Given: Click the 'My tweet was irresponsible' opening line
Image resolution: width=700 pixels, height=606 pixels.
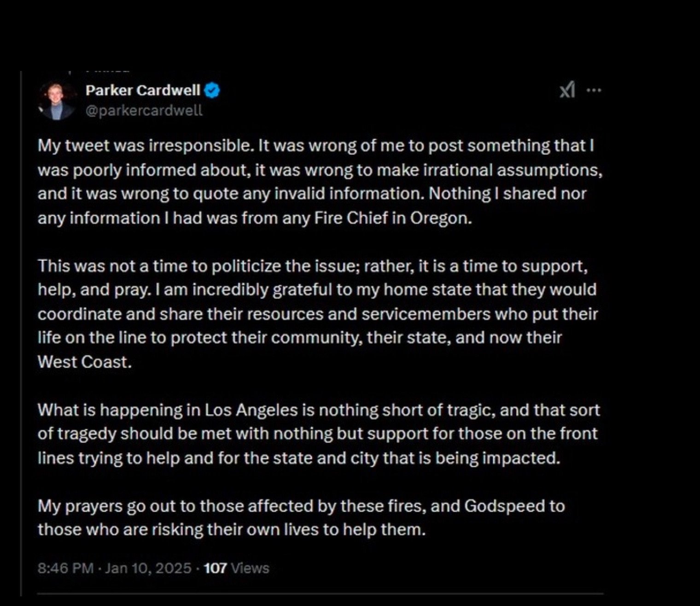Looking at the screenshot, I should (x=146, y=146).
